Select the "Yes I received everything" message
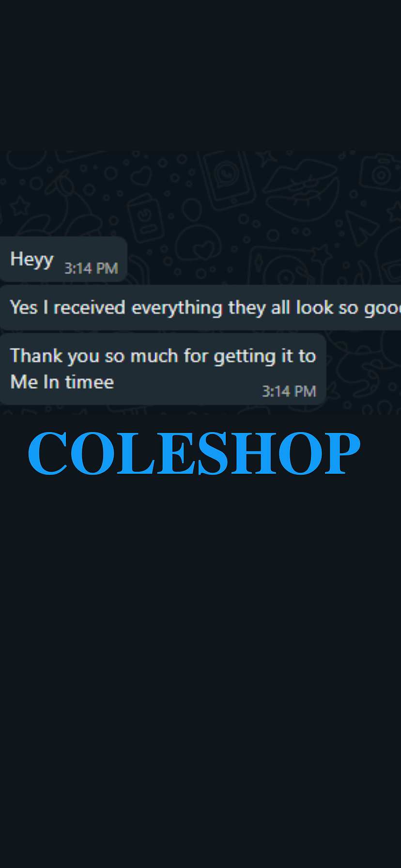 (x=200, y=308)
